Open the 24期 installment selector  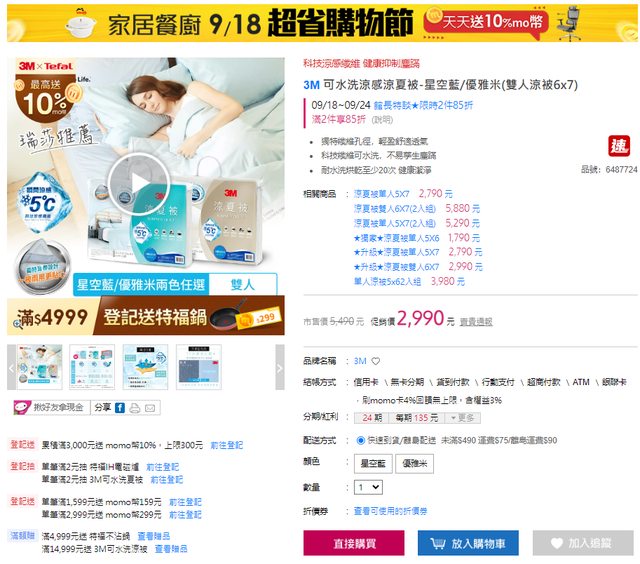coord(371,418)
